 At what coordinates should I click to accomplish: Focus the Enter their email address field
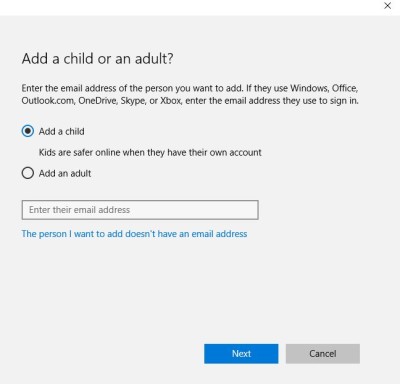[140, 210]
